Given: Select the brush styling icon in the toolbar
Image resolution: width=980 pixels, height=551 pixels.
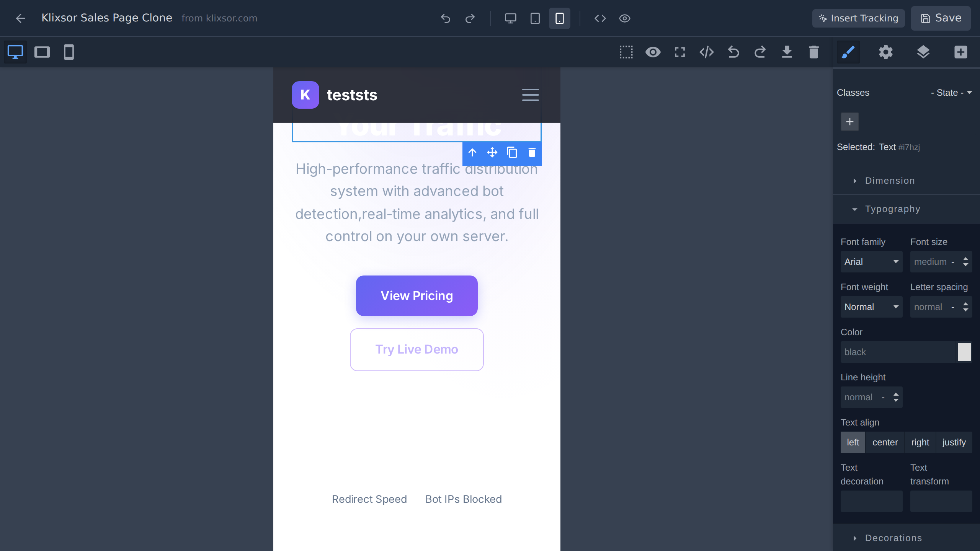Looking at the screenshot, I should pyautogui.click(x=848, y=52).
